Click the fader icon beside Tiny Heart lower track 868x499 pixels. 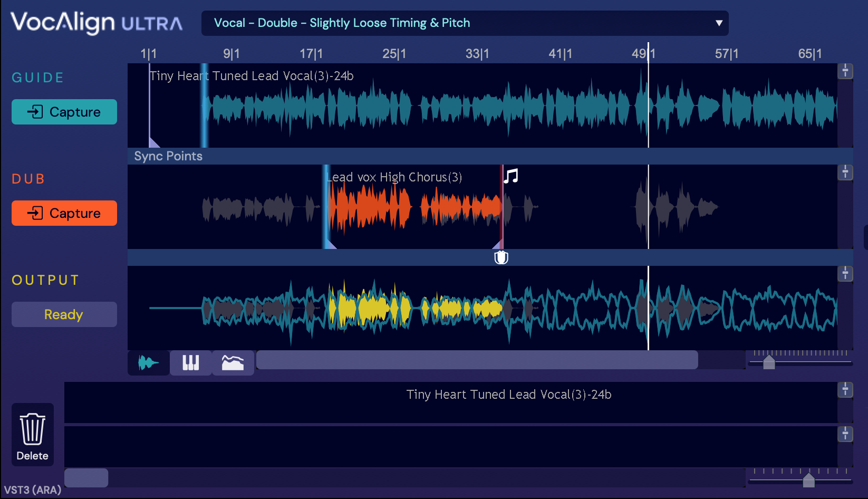(845, 389)
